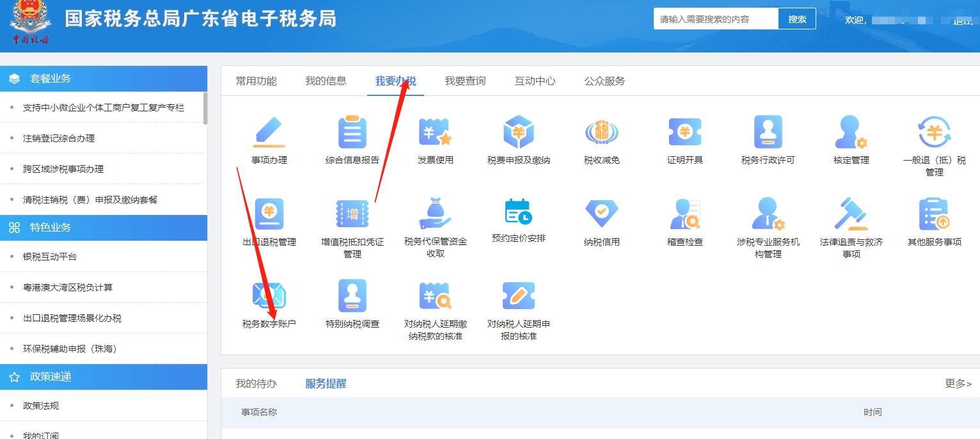This screenshot has width=980, height=439.
Task: Click the 搜索 search button
Action: [796, 19]
